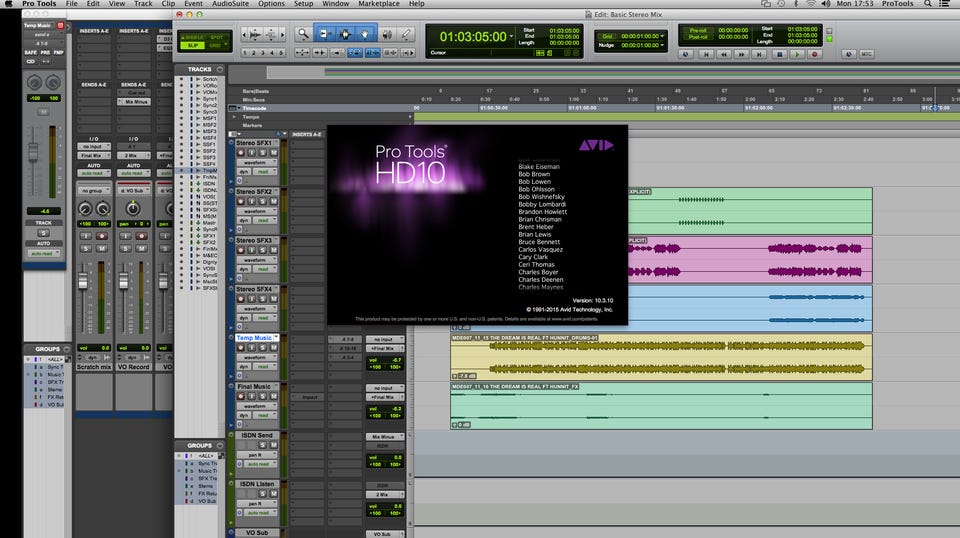The width and height of the screenshot is (960, 538).
Task: Mute the Stereo SFX3 track
Action: 273,250
